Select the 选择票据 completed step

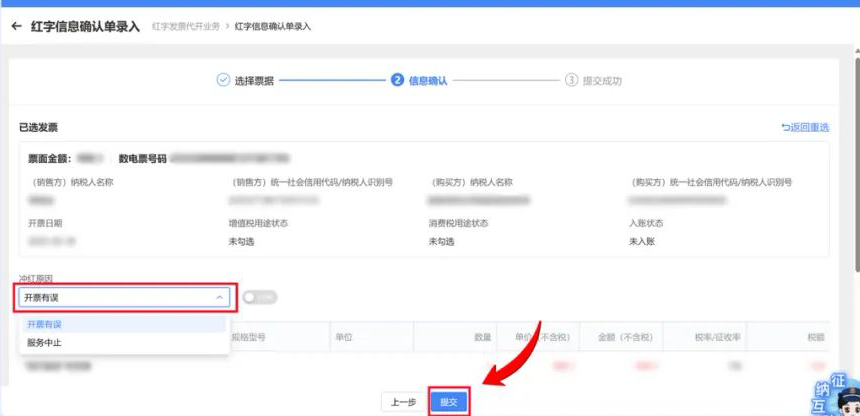pyautogui.click(x=245, y=81)
